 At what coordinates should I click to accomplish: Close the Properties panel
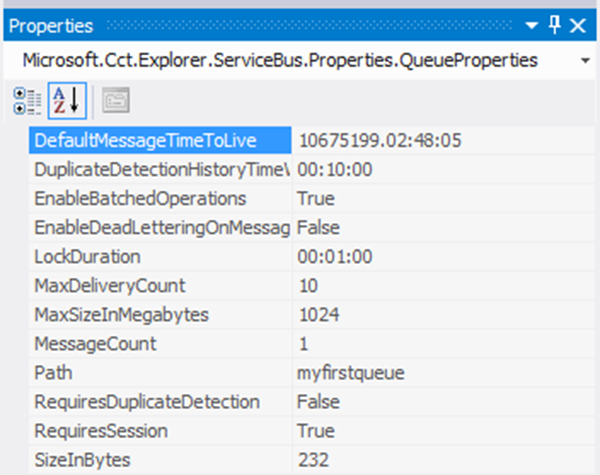579,25
